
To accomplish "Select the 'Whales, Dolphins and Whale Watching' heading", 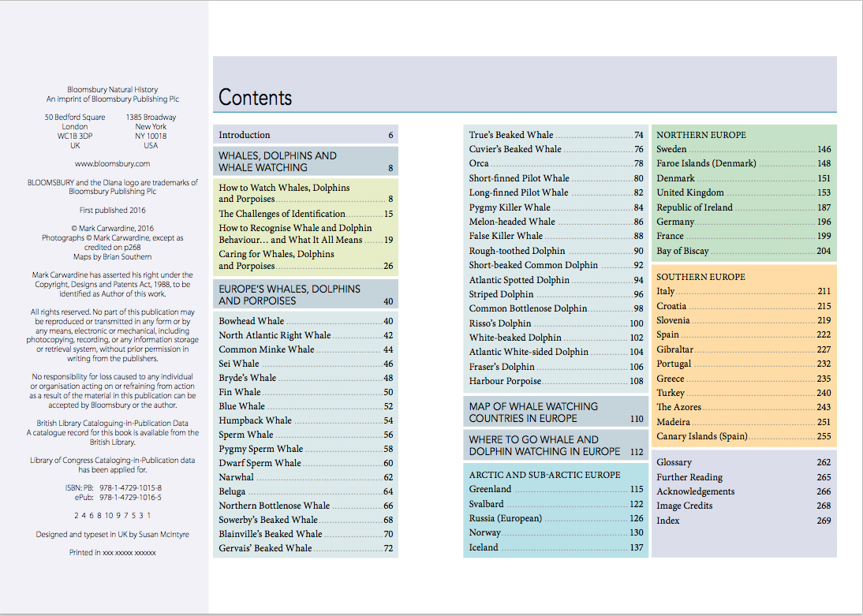I will click(x=305, y=161).
